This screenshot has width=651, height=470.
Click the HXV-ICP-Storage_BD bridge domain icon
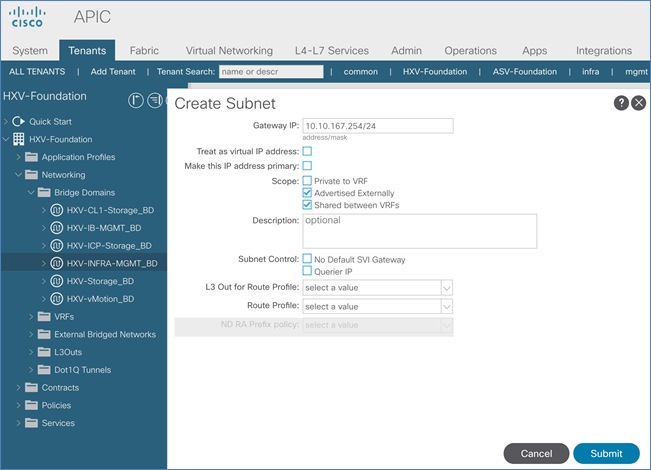click(56, 245)
